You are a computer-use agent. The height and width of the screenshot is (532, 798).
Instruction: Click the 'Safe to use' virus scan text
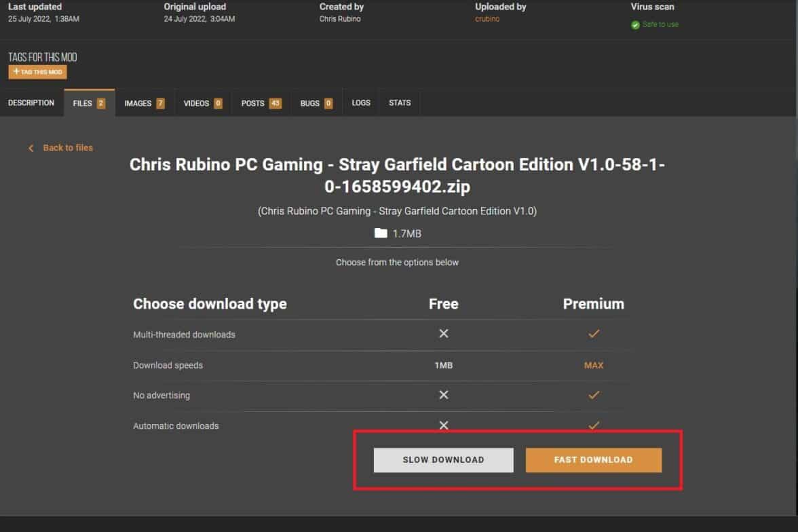(660, 24)
